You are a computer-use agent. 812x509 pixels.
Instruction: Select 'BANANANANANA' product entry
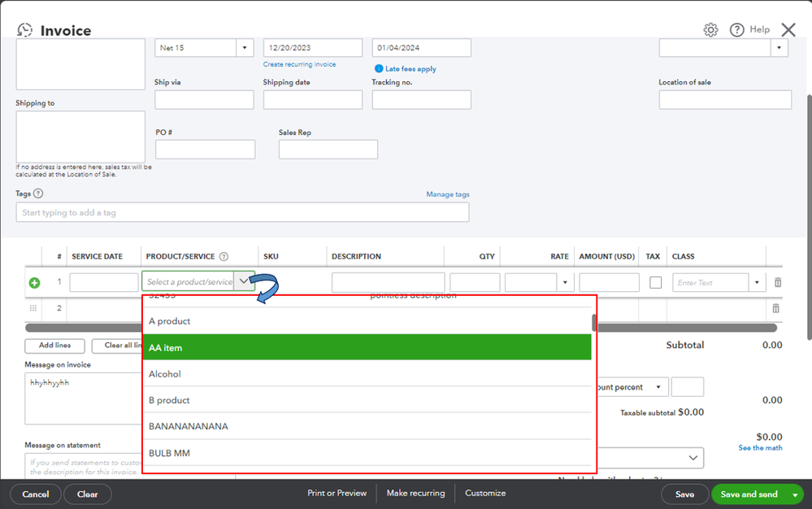[367, 426]
